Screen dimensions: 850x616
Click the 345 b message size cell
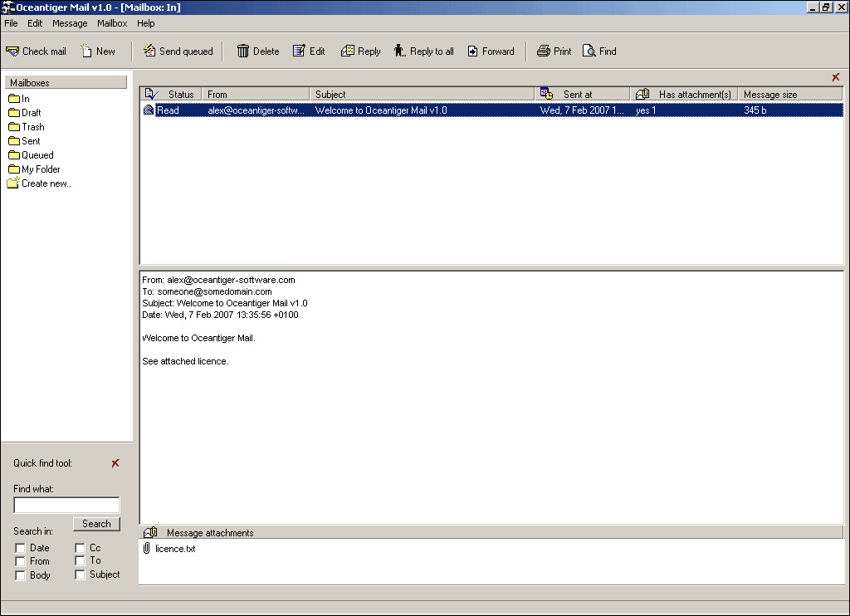[755, 110]
